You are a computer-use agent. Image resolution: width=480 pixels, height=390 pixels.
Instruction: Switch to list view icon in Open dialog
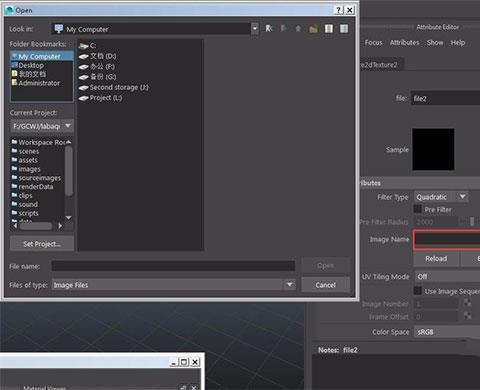tap(329, 29)
